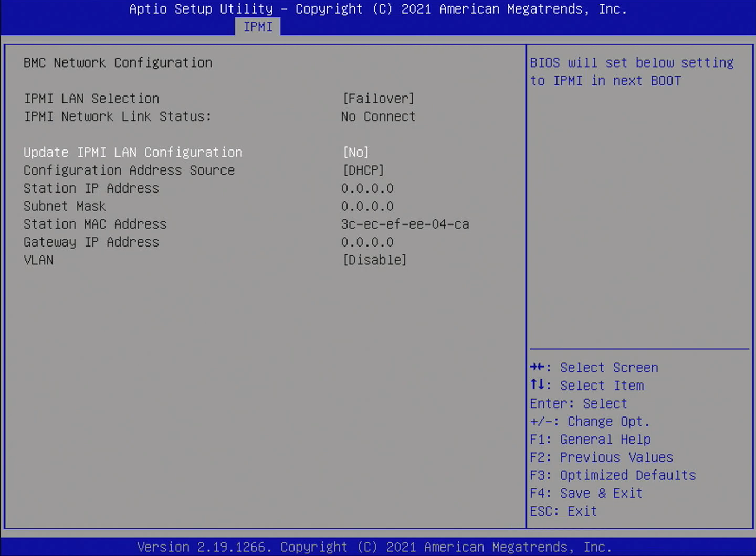Click the Gateway IP Address value
The width and height of the screenshot is (756, 556).
367,242
